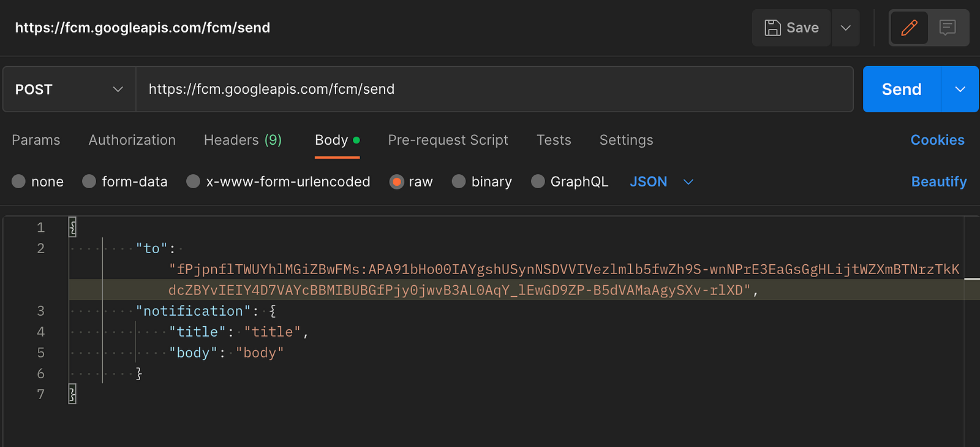Open the Pre-request Script tab
980x447 pixels.
pos(448,140)
